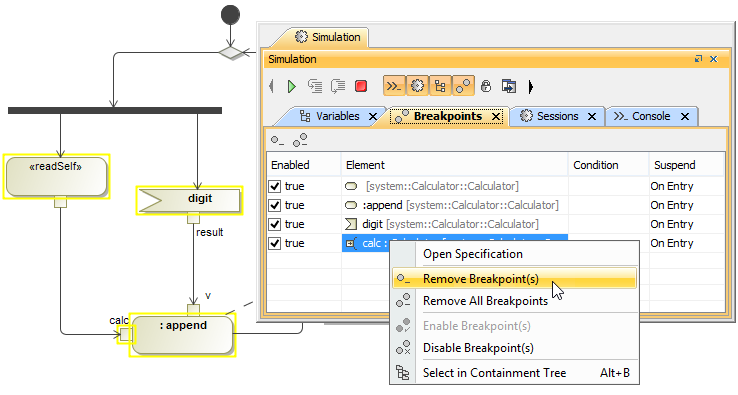The width and height of the screenshot is (738, 395).
Task: Click Remove Breakpoint icon above the table
Action: [x=277, y=140]
